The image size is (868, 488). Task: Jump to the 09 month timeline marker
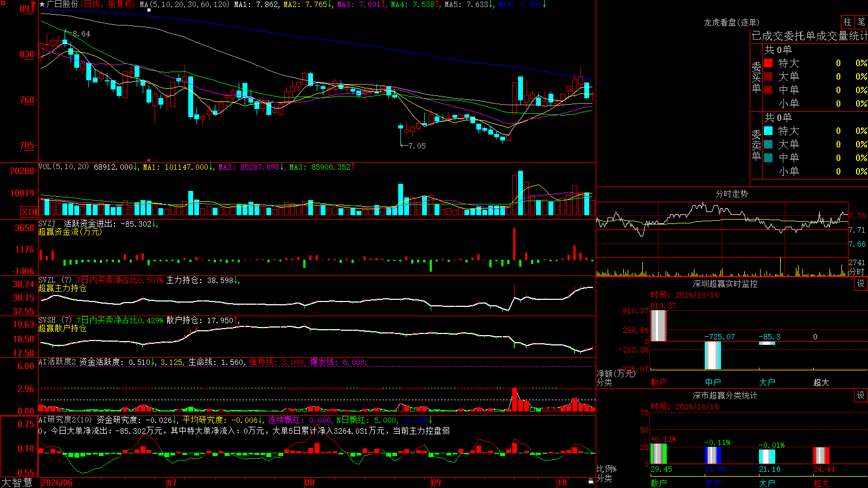tap(436, 483)
